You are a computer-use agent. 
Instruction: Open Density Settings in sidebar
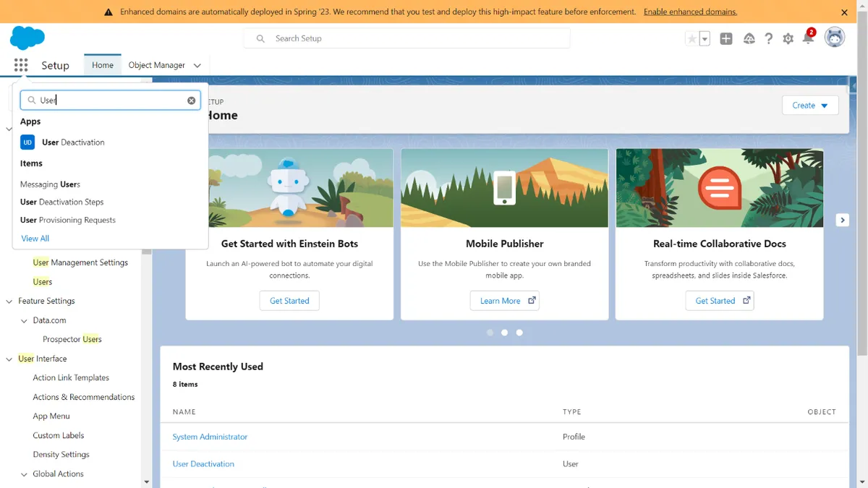pyautogui.click(x=61, y=455)
